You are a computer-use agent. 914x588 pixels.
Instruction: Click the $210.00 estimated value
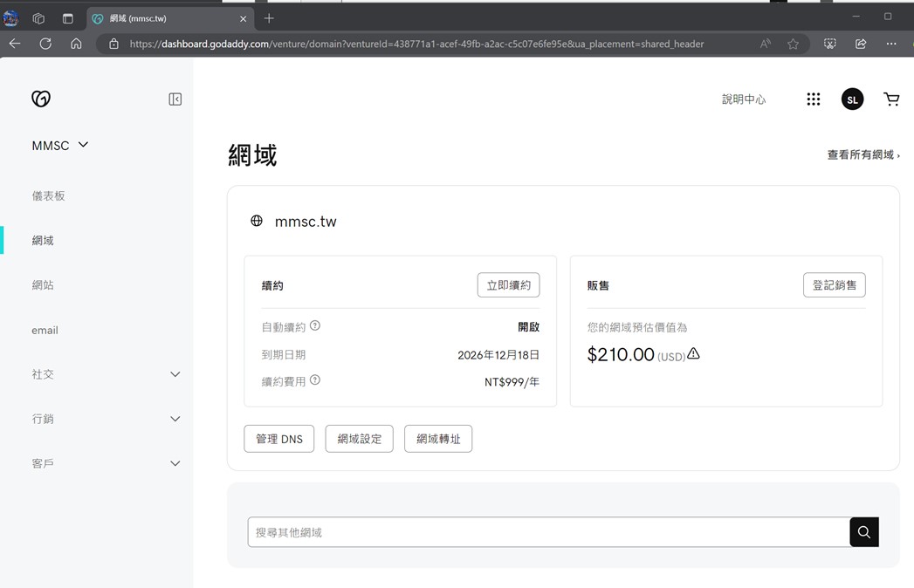coord(621,354)
